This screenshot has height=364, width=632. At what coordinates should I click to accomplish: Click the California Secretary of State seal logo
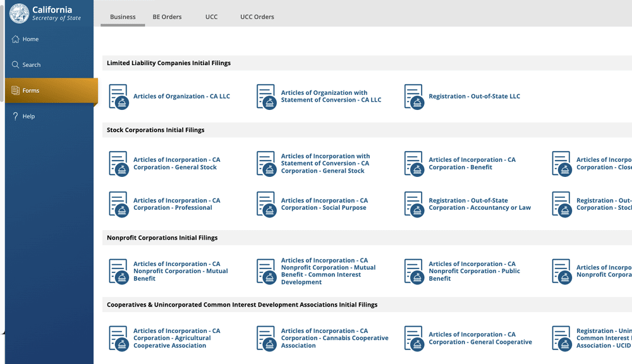20,13
